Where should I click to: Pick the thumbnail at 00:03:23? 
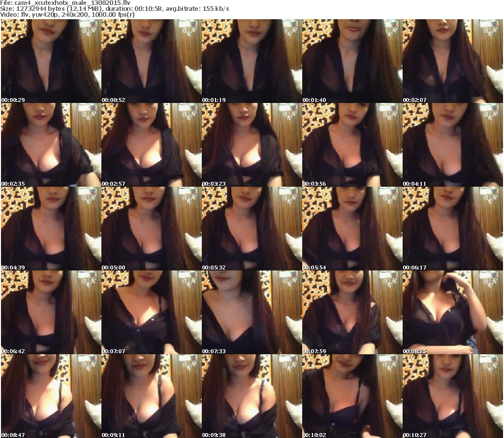point(252,145)
